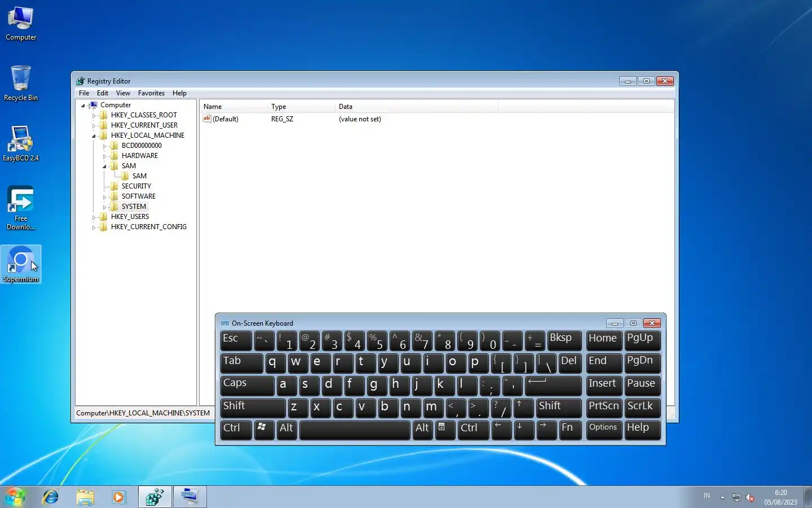Click the Windows logo key on keyboard
This screenshot has width=812, height=508.
click(264, 430)
